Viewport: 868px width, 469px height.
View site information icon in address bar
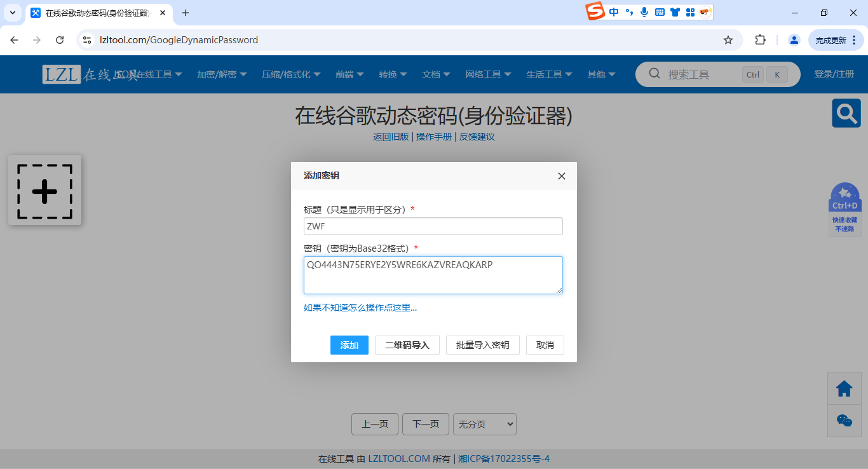(87, 40)
